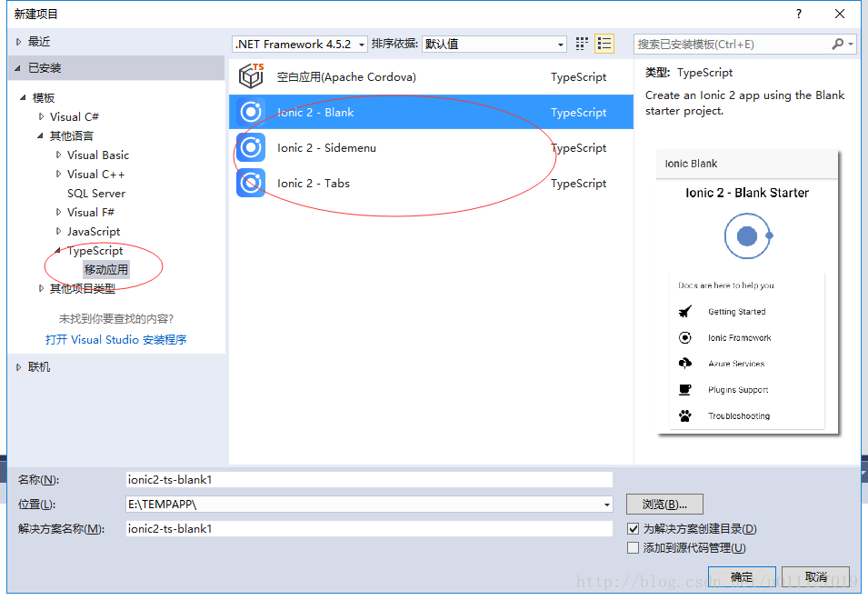868x600 pixels.
Task: Click the project name input field
Action: tap(369, 480)
